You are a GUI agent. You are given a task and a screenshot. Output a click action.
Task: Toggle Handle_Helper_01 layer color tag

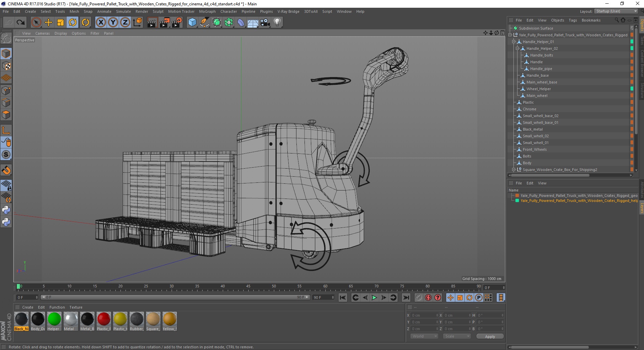pos(632,42)
